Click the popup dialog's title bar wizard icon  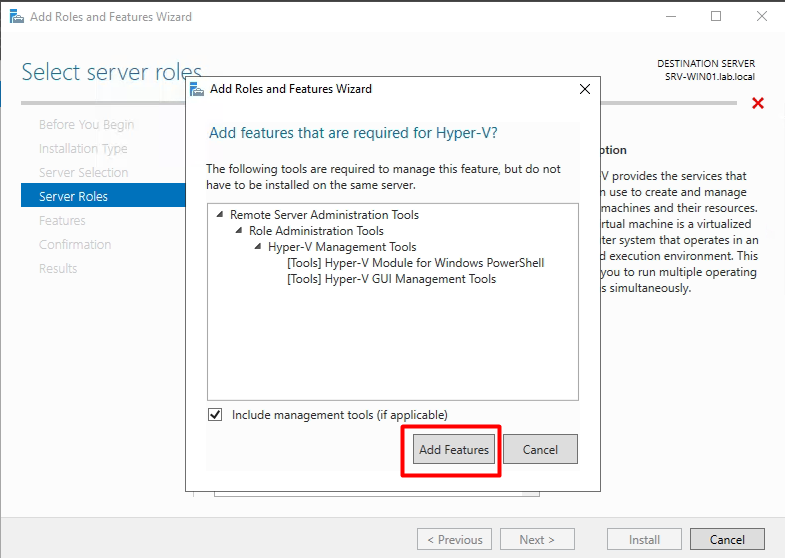click(x=197, y=89)
